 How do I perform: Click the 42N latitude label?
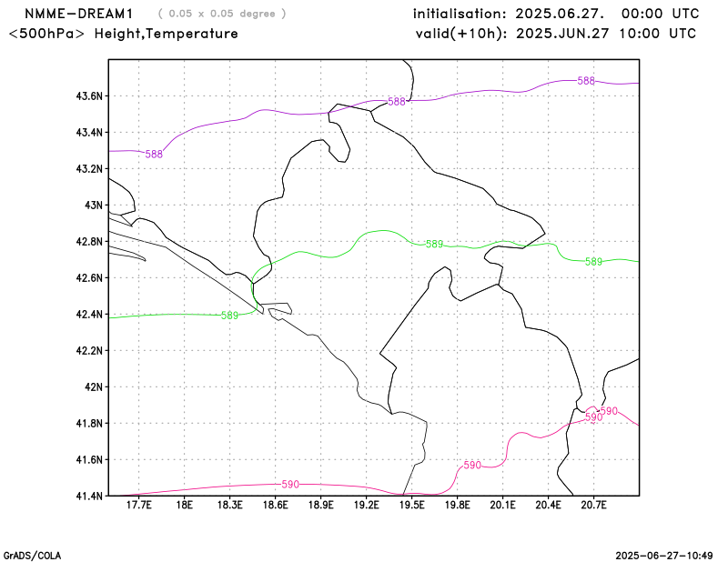(94, 387)
